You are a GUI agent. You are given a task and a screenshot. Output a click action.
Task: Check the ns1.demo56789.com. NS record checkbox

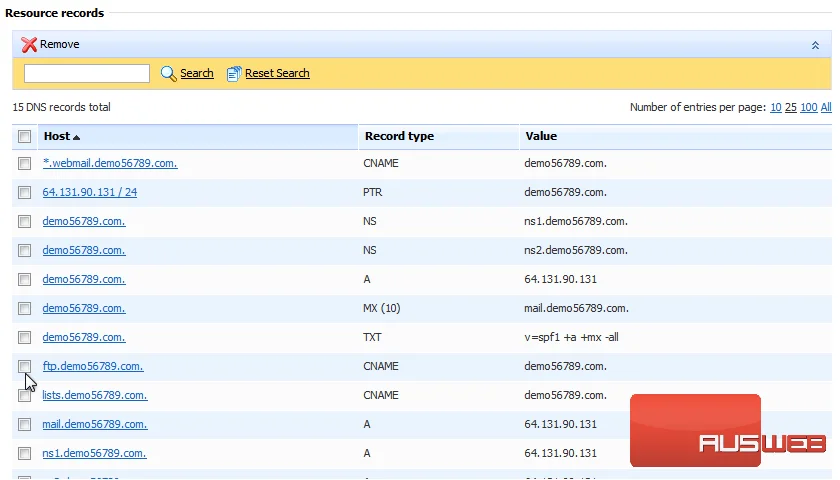25,221
